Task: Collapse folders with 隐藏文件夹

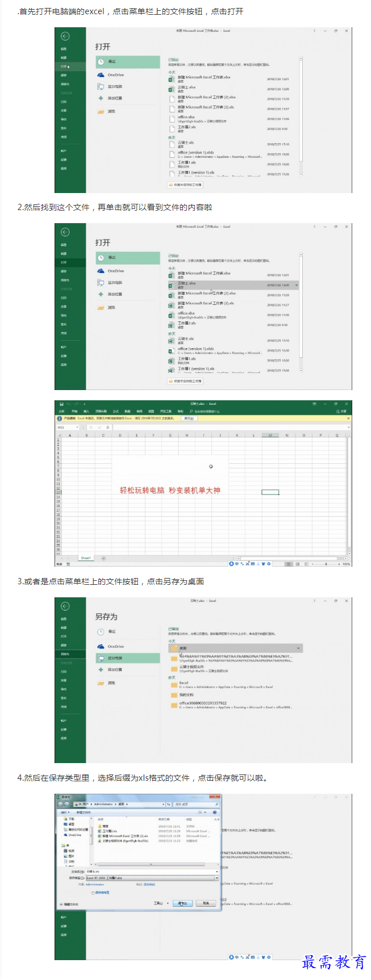Action: click(x=69, y=904)
